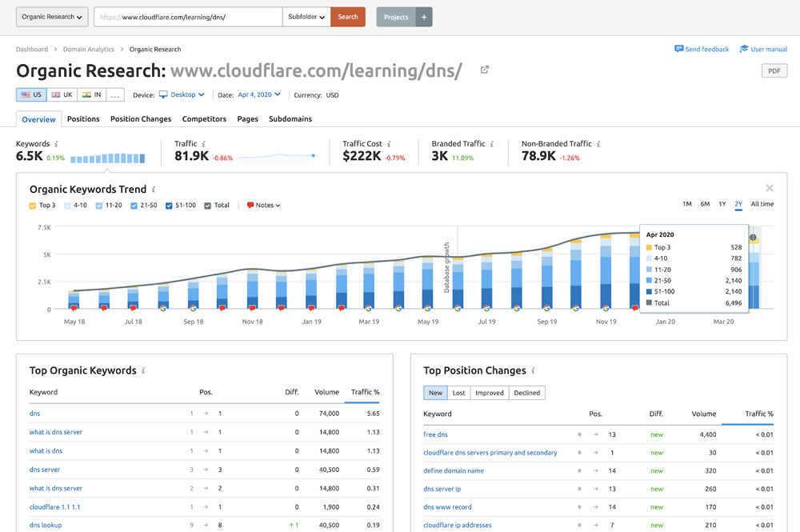Select the Lost position changes tab
The width and height of the screenshot is (800, 532).
[x=458, y=393]
